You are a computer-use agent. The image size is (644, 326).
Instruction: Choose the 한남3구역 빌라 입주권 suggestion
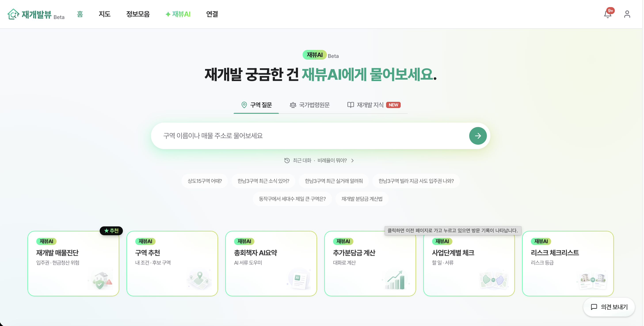click(416, 181)
